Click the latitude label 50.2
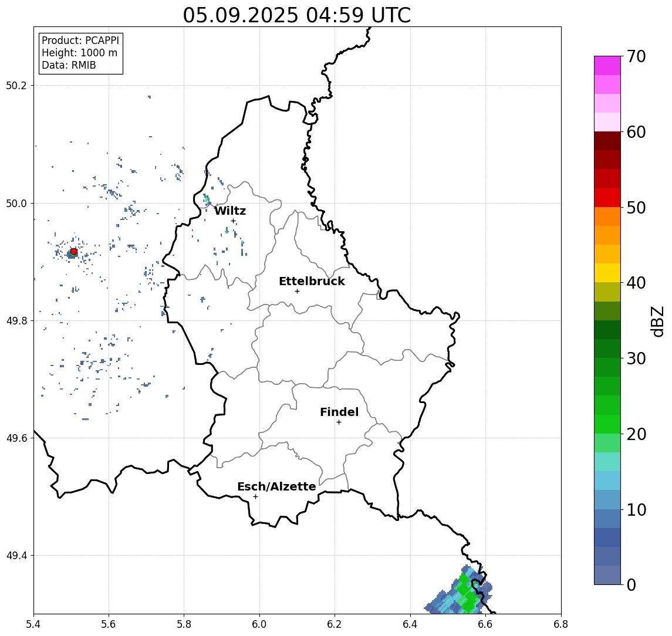This screenshot has width=672, height=636. [x=16, y=85]
